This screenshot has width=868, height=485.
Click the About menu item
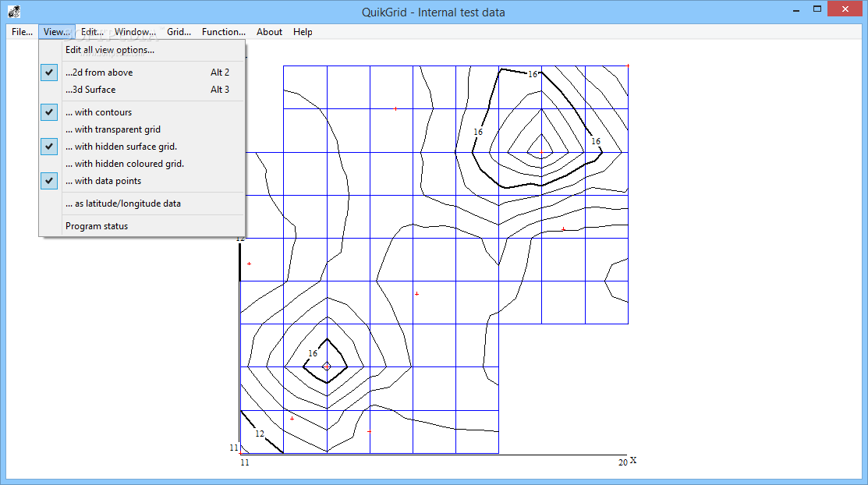(x=269, y=32)
